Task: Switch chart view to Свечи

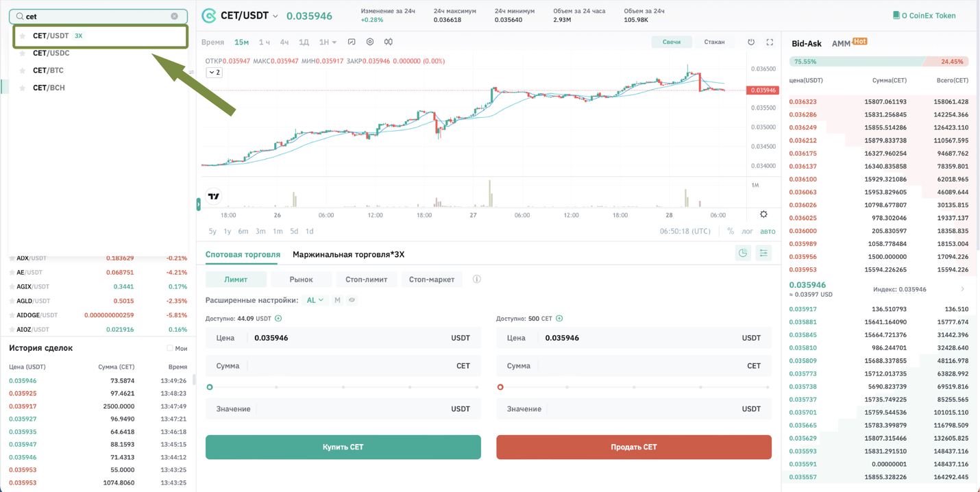Action: click(672, 42)
